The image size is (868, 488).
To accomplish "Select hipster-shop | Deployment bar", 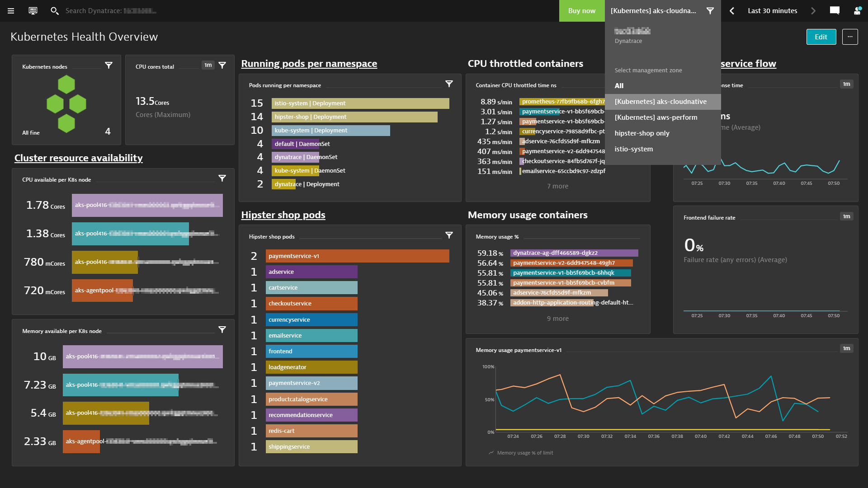I will (354, 117).
